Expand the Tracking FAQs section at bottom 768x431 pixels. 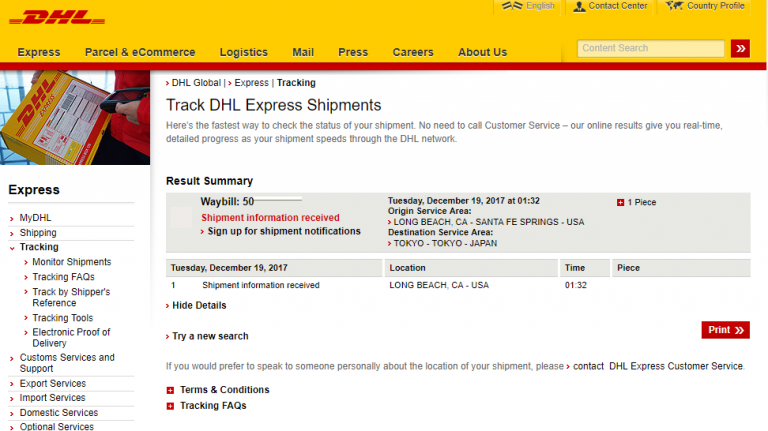(171, 406)
